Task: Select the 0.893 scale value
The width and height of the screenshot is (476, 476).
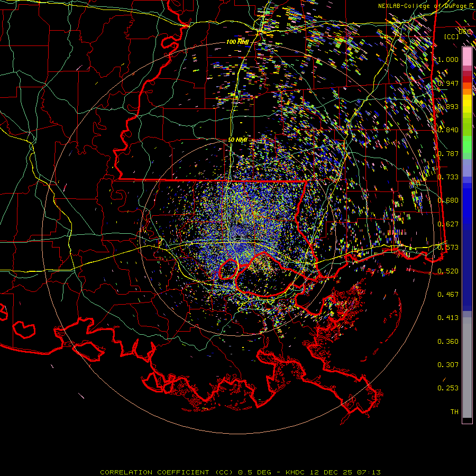Action: 448,106
